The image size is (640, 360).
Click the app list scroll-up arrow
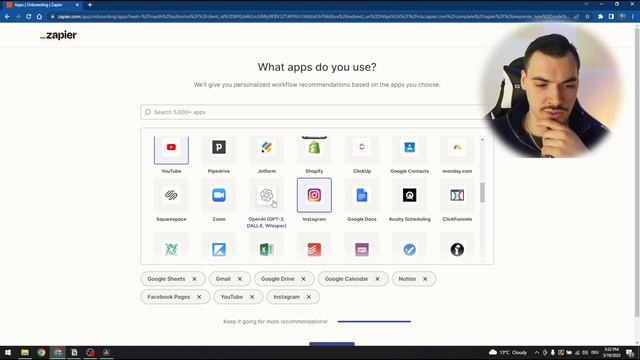(x=482, y=140)
